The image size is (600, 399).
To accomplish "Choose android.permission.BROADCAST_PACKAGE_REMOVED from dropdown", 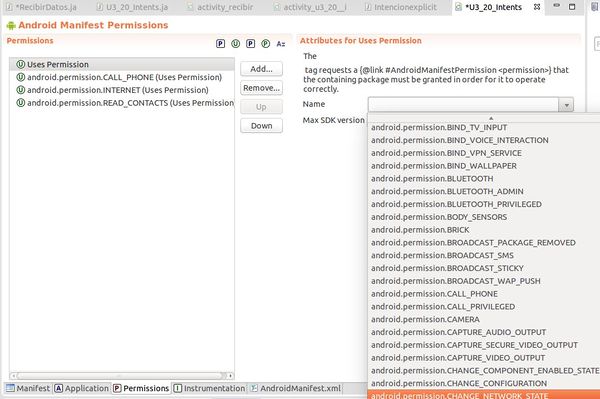I will [484, 243].
